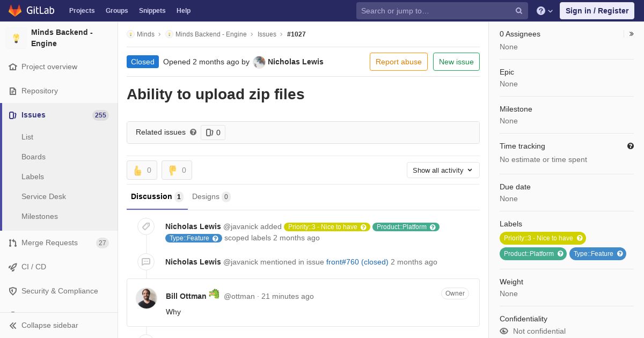
Task: Click the blue Type::Feature label in sidebar
Action: pos(598,254)
